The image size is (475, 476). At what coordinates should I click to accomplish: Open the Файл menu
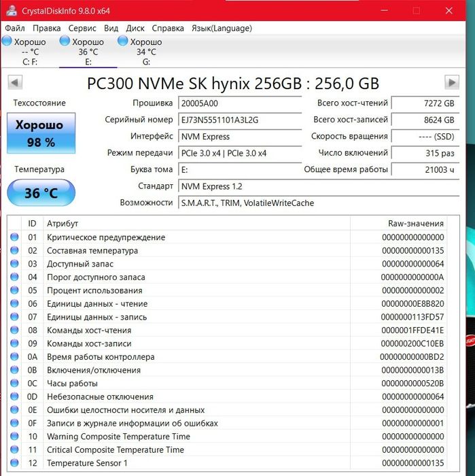tap(15, 29)
